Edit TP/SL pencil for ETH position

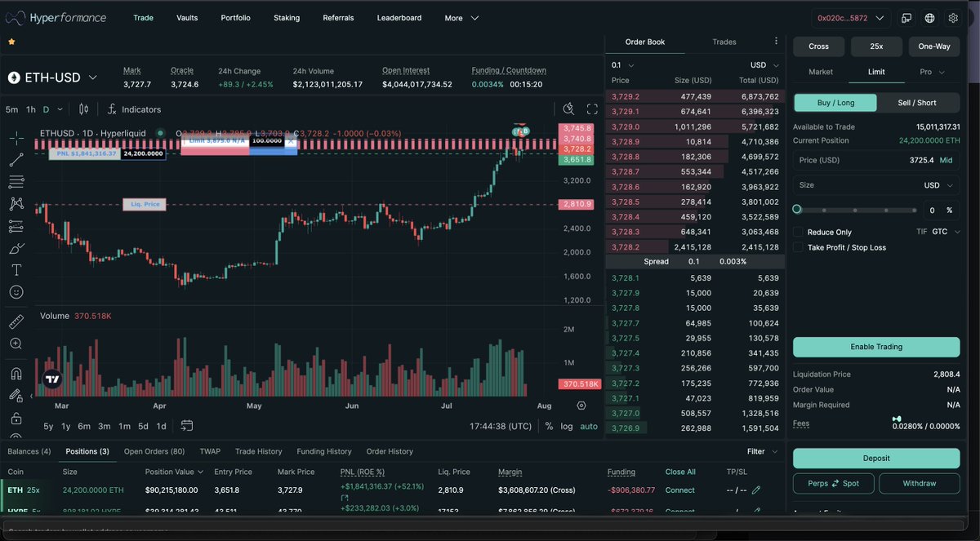[x=756, y=490]
